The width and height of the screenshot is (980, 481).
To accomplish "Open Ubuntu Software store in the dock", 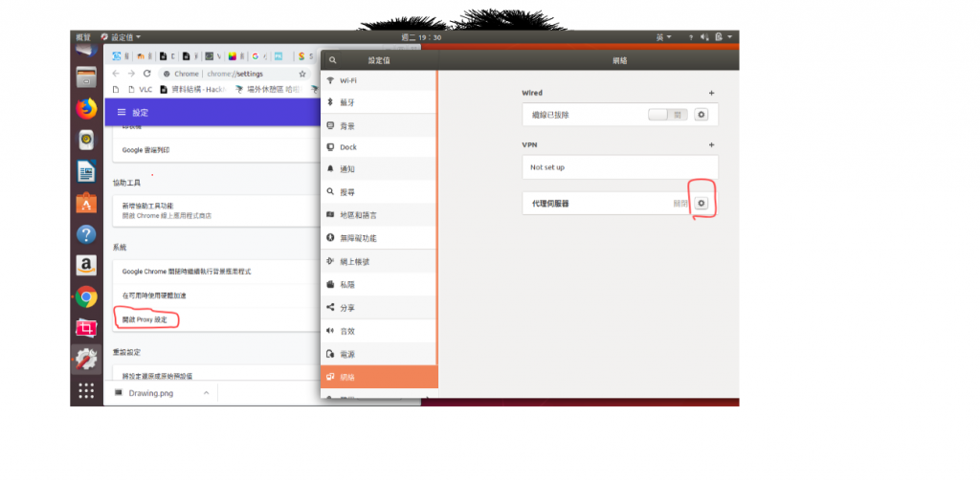I will pyautogui.click(x=86, y=203).
